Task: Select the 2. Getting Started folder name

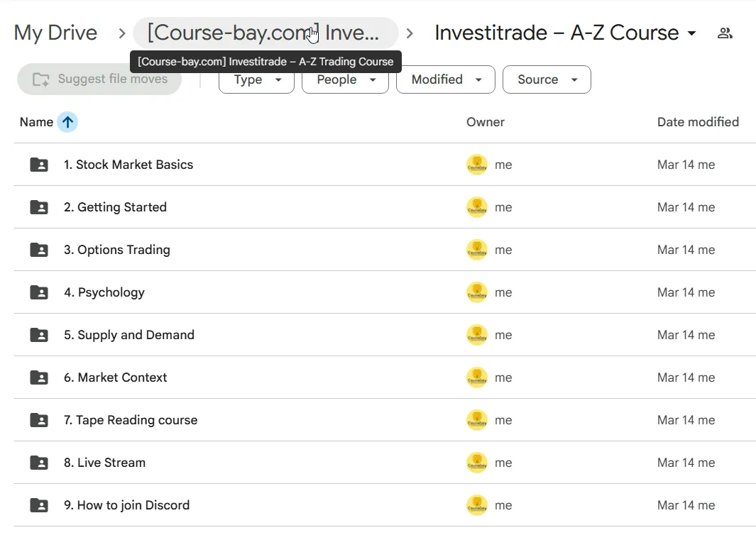Action: [115, 207]
